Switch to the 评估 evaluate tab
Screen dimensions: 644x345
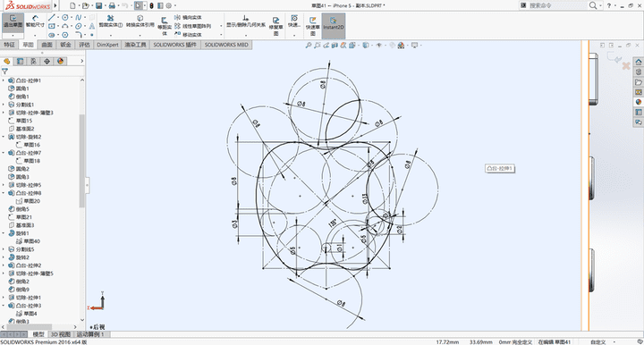(x=84, y=45)
